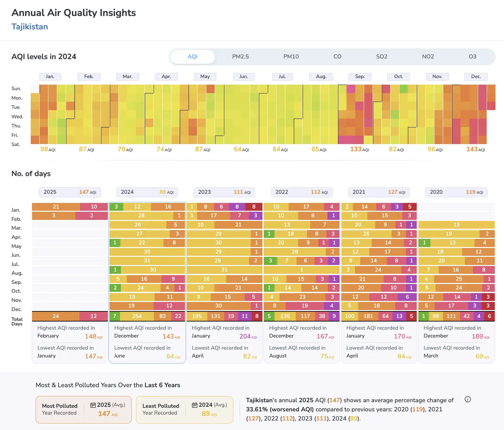Image resolution: width=504 pixels, height=430 pixels.
Task: Click the 2025 year header showing 147 AQI
Action: pos(70,192)
